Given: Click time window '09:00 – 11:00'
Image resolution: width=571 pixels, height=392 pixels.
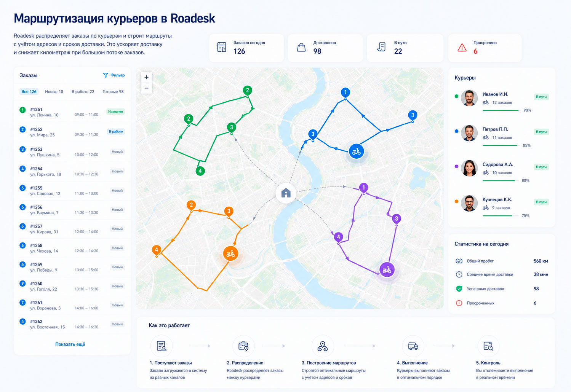Looking at the screenshot, I should [86, 115].
